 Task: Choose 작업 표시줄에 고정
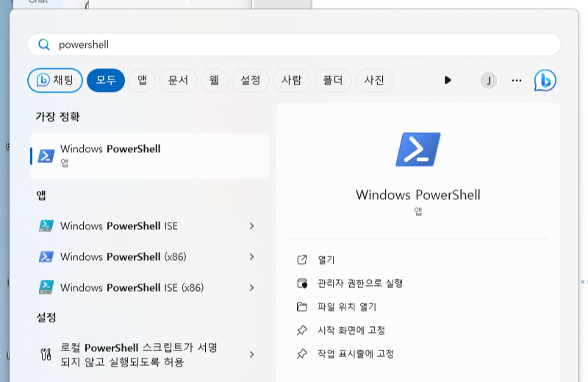click(356, 353)
